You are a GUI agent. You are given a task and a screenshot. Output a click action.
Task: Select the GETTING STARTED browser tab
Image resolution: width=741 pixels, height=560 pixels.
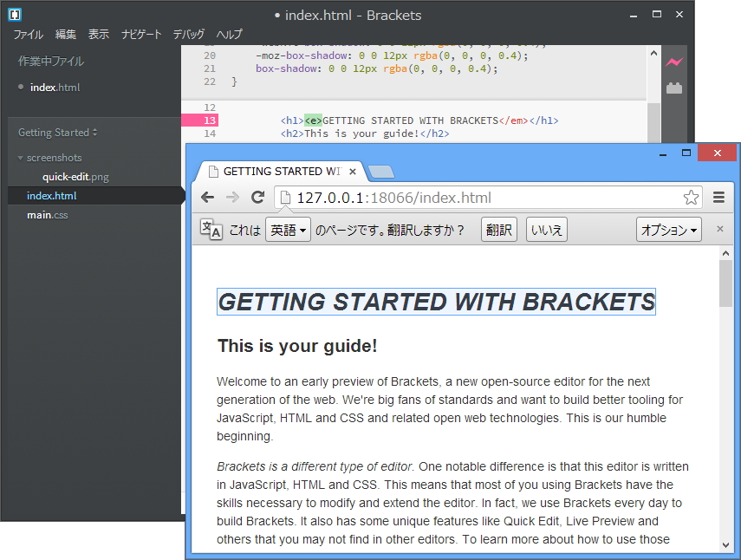pos(281,172)
